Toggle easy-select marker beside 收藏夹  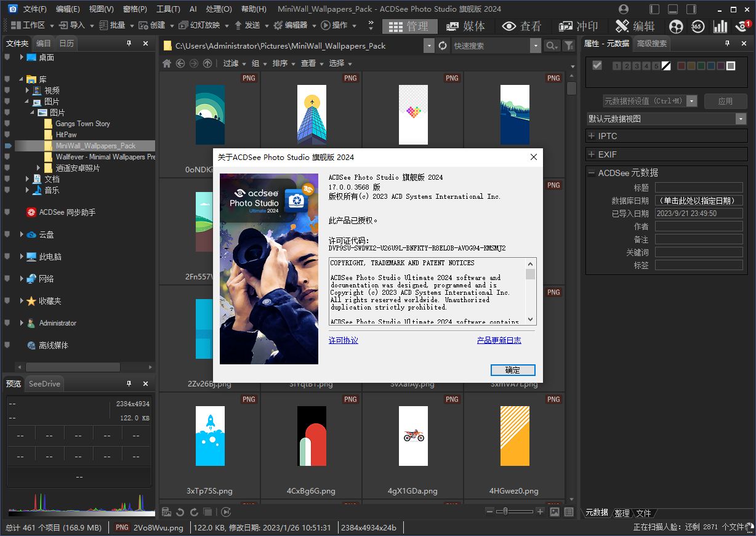tap(7, 301)
